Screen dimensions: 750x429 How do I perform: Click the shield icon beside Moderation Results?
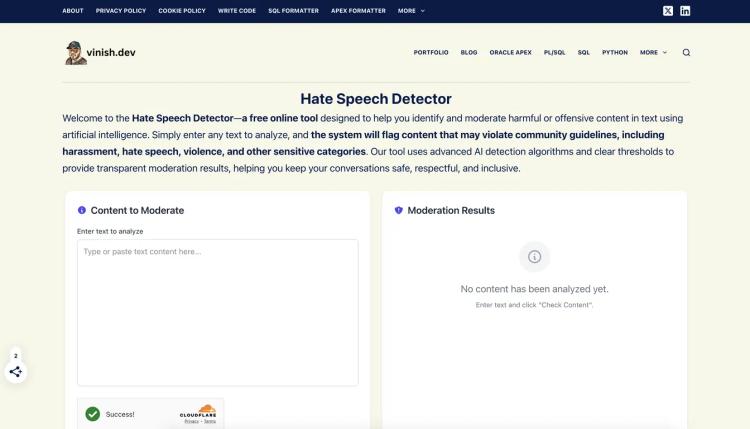coord(398,210)
